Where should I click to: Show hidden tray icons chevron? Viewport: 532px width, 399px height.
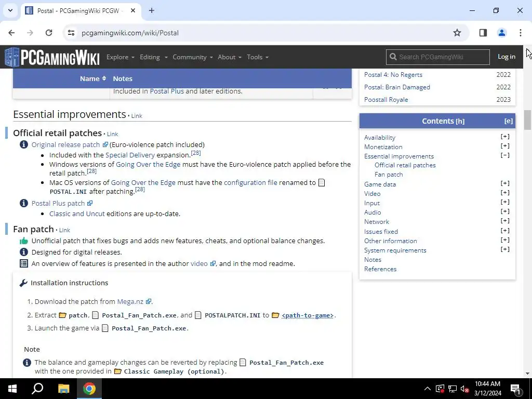(428, 389)
